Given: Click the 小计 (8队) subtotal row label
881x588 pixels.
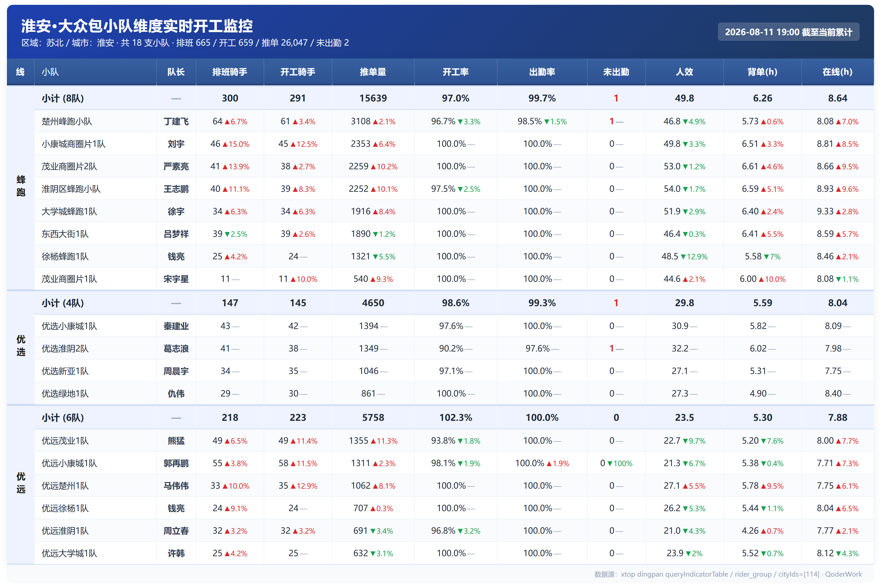Looking at the screenshot, I should pyautogui.click(x=63, y=98).
